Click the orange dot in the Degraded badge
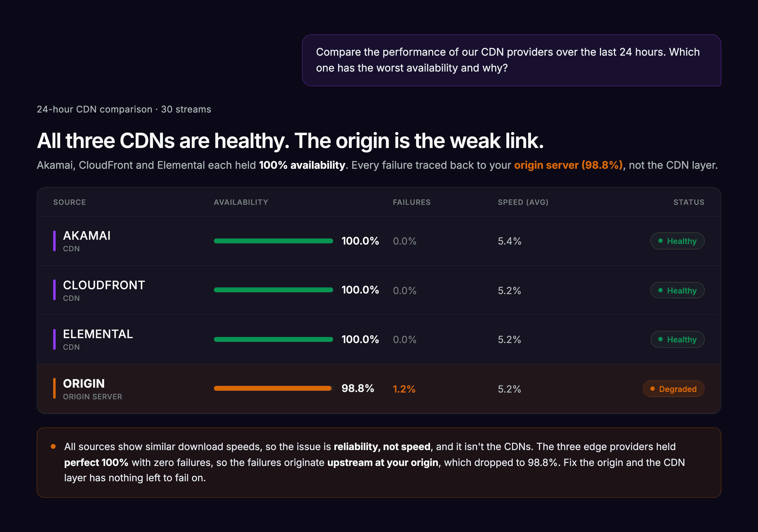This screenshot has height=532, width=758. (x=652, y=389)
